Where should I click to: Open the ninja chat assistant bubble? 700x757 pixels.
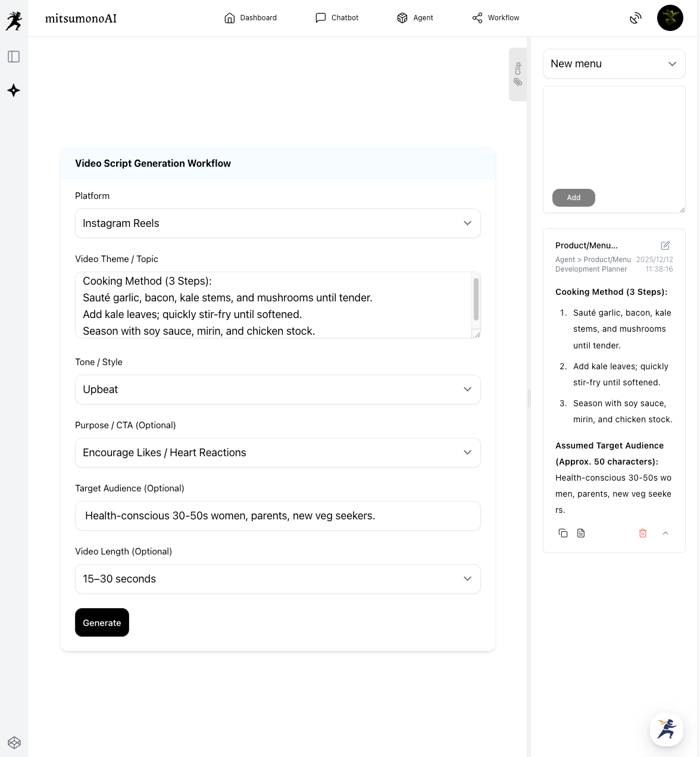(667, 729)
